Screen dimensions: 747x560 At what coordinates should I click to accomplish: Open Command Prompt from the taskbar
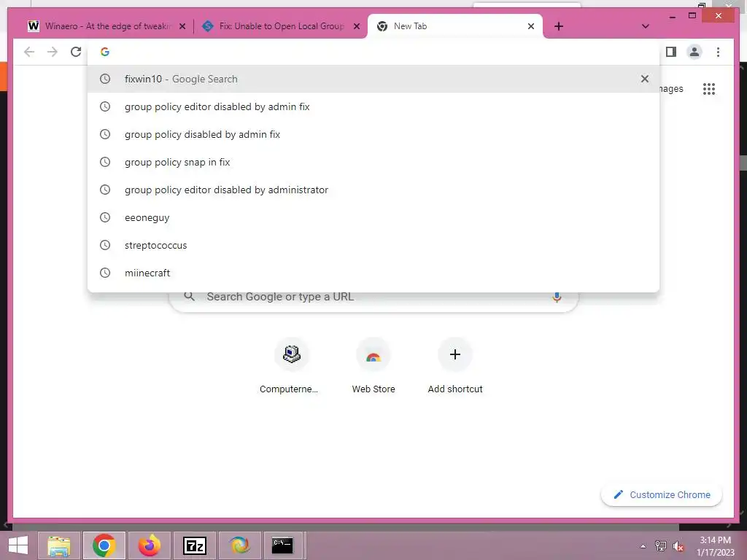[282, 545]
